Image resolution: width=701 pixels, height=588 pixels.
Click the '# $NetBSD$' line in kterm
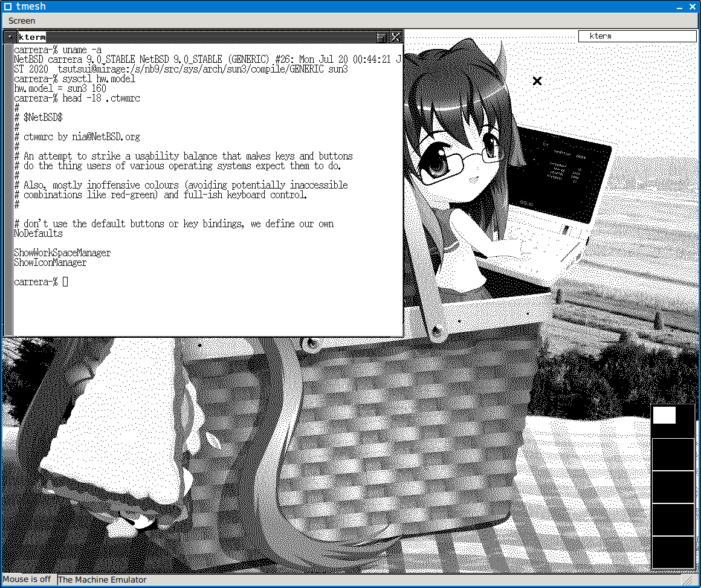pos(39,118)
